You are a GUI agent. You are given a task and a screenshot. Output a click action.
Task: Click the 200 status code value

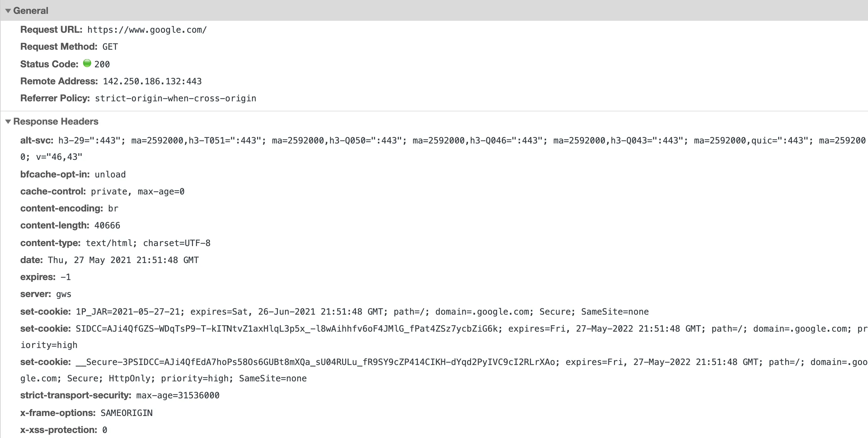point(102,65)
